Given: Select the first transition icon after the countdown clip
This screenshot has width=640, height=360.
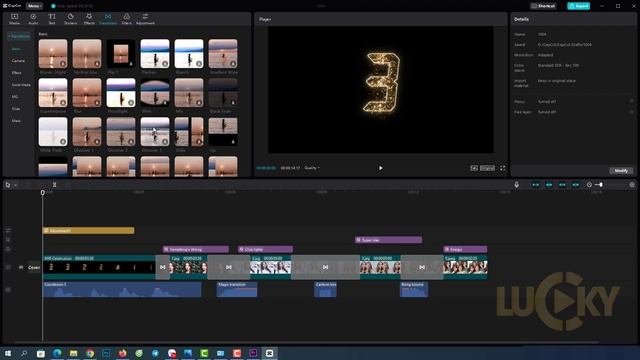Looking at the screenshot, I should pos(162,267).
